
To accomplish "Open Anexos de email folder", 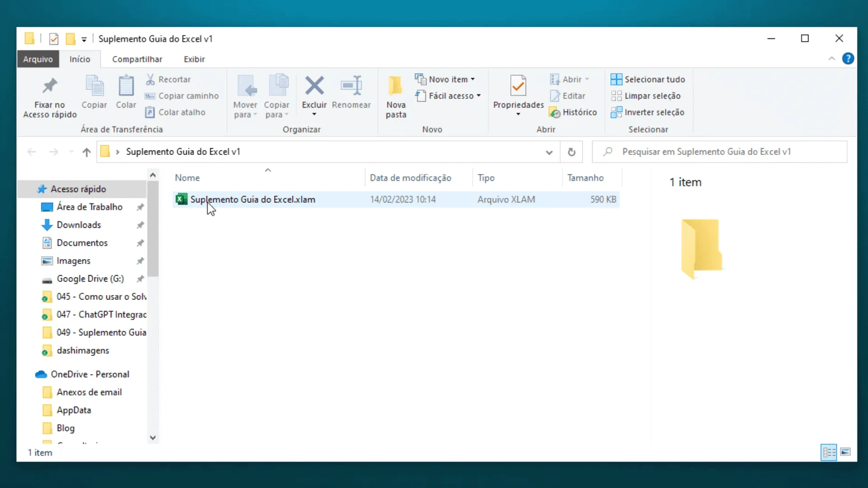I will [89, 392].
